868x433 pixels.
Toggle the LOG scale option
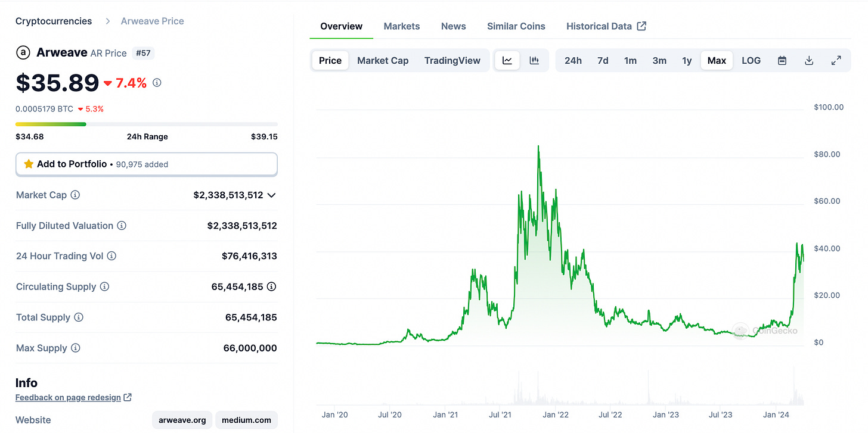tap(751, 60)
